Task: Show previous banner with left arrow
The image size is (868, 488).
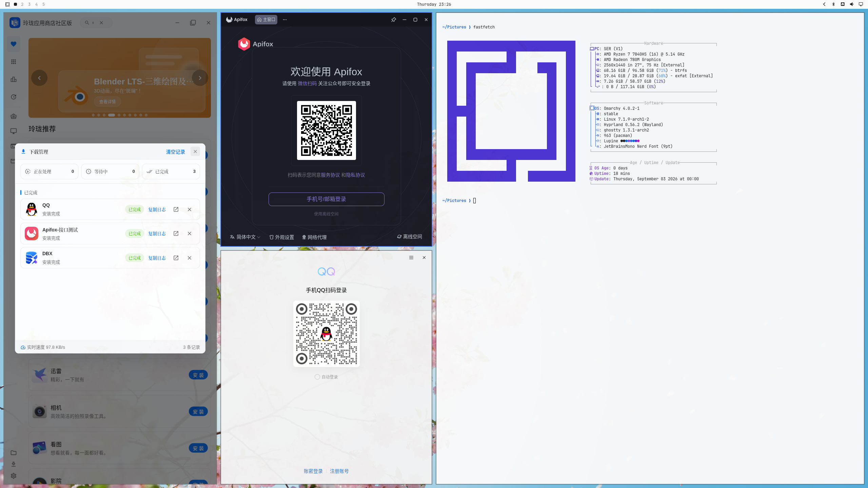Action: [x=39, y=78]
